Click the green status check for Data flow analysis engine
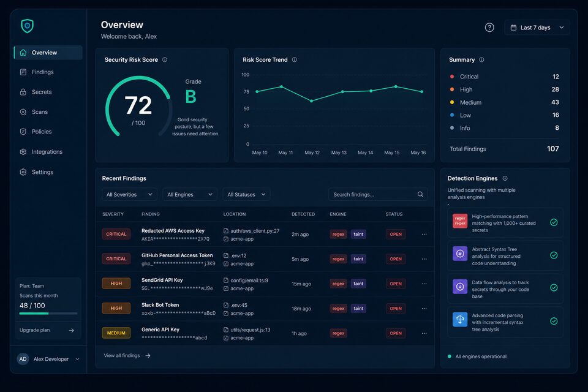This screenshot has height=392, width=588. [x=554, y=288]
